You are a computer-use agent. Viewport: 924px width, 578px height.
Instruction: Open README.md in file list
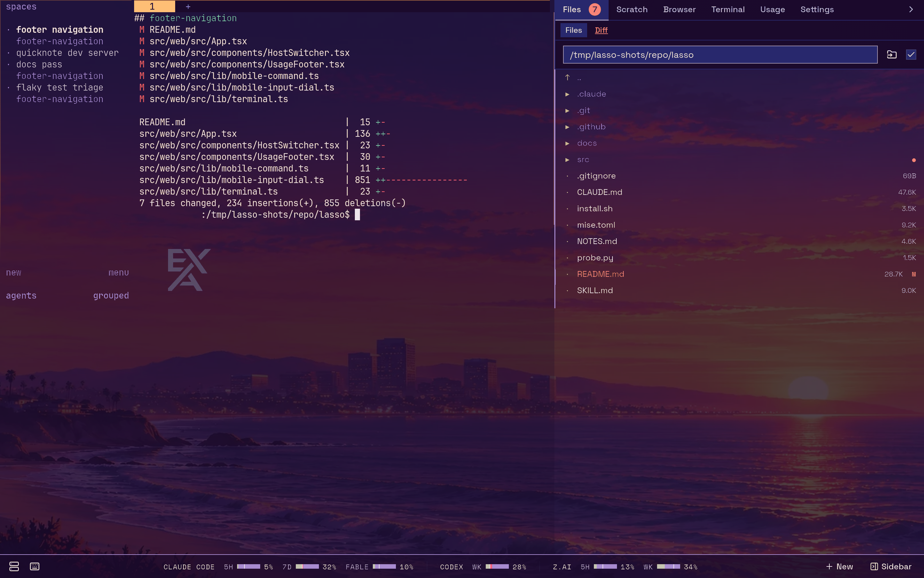[x=600, y=274]
